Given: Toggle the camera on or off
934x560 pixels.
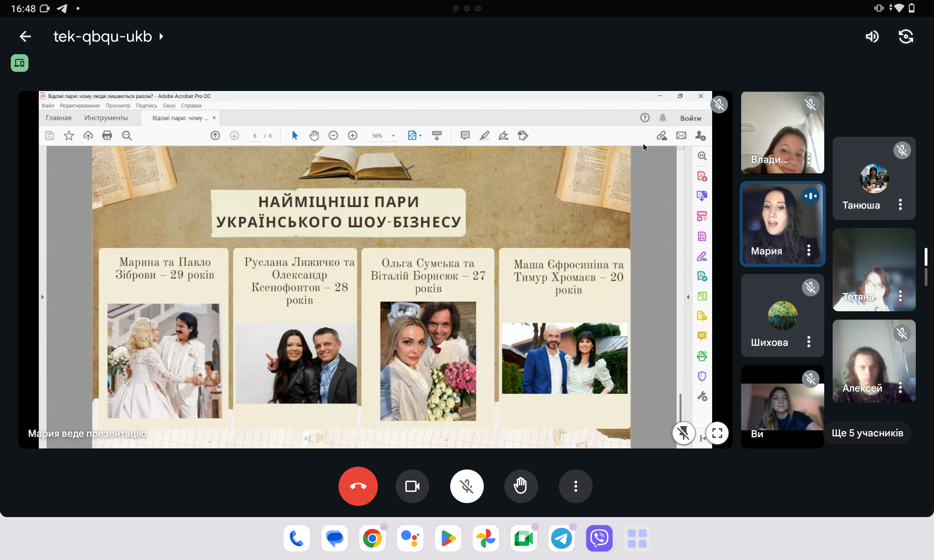Looking at the screenshot, I should click(412, 486).
